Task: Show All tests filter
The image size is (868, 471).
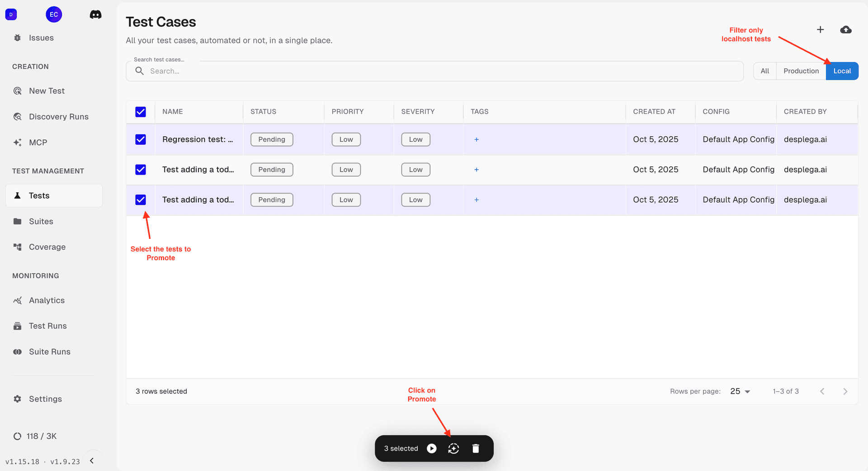Action: (764, 71)
